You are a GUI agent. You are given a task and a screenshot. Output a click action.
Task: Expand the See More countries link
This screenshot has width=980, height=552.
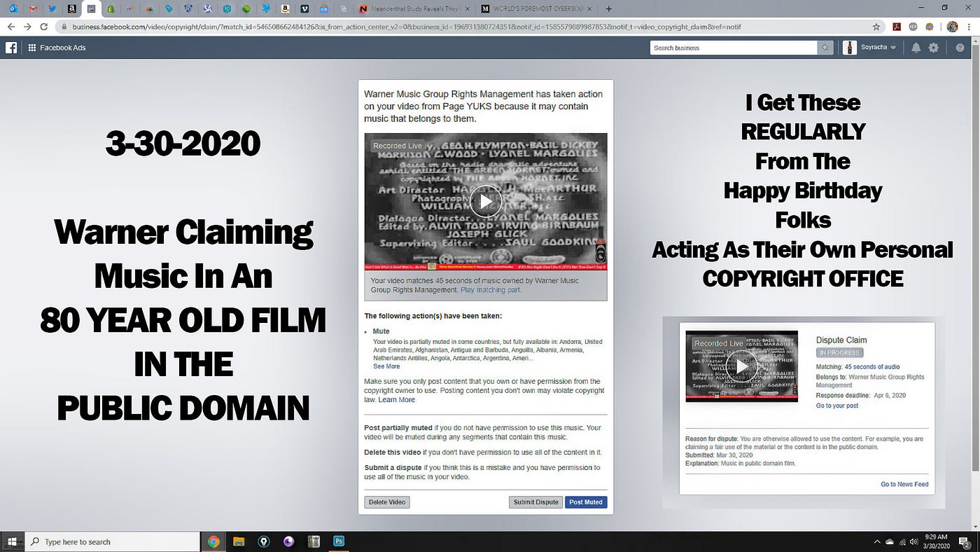[x=386, y=366]
